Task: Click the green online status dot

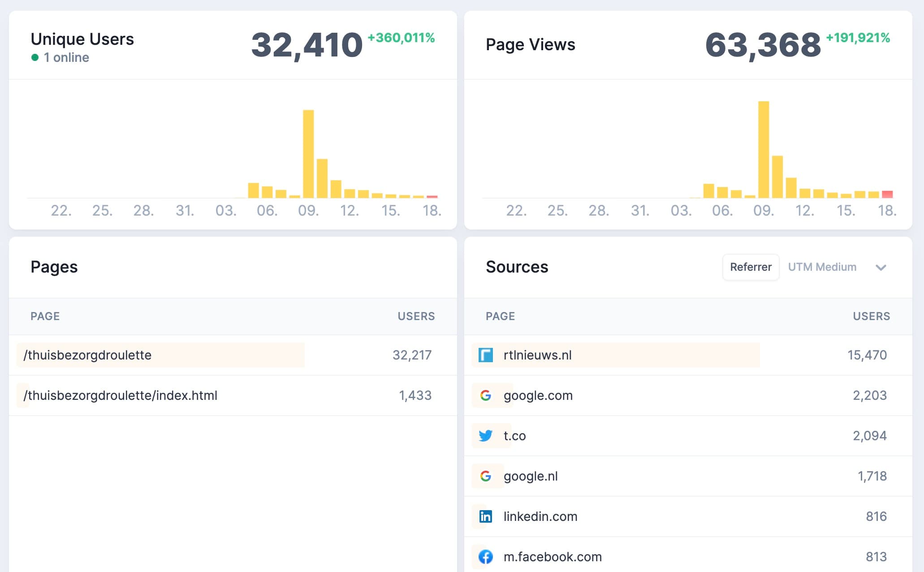Action: pos(35,57)
